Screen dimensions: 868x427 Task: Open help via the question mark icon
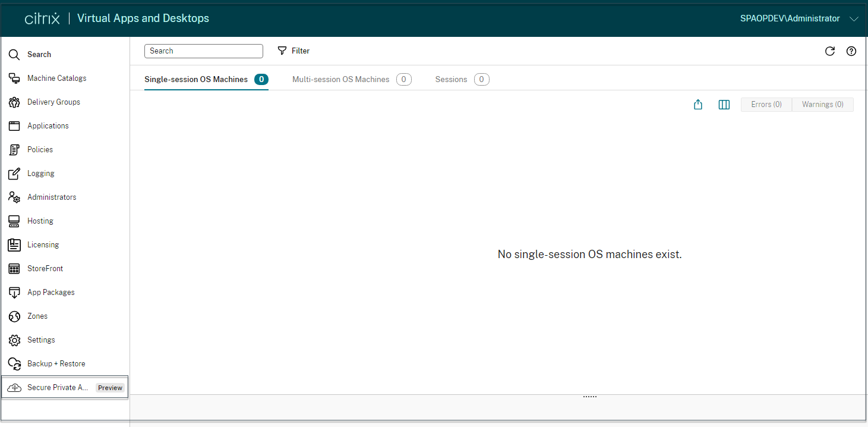[851, 51]
